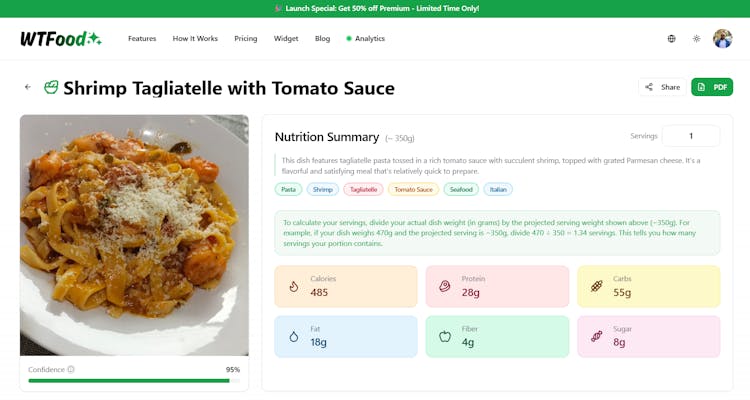Click the calories flame icon
Image resolution: width=750 pixels, height=400 pixels.
(294, 286)
